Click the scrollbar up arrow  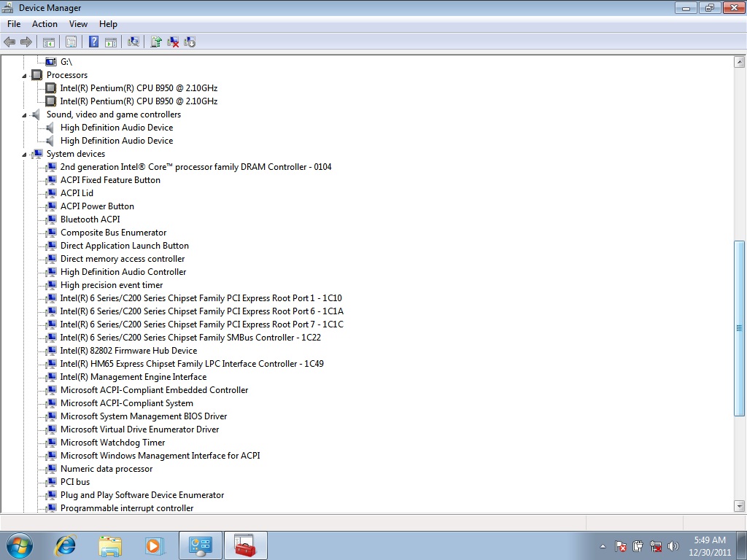click(x=740, y=61)
